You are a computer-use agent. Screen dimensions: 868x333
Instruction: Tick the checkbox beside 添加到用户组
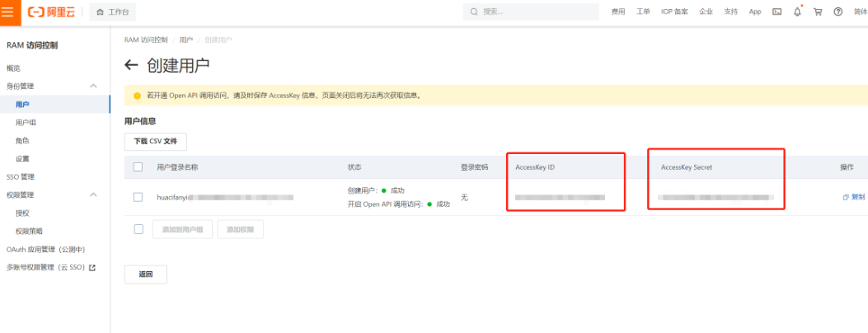click(138, 229)
